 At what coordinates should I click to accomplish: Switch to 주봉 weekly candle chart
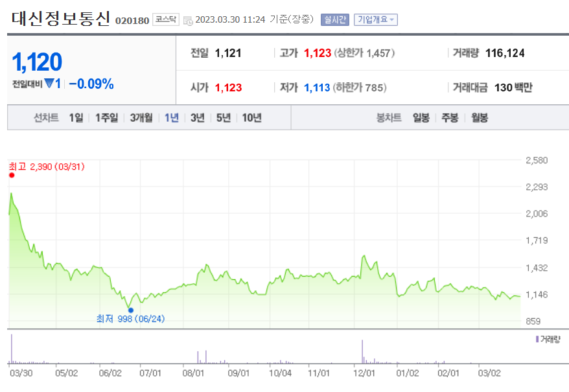pyautogui.click(x=450, y=118)
